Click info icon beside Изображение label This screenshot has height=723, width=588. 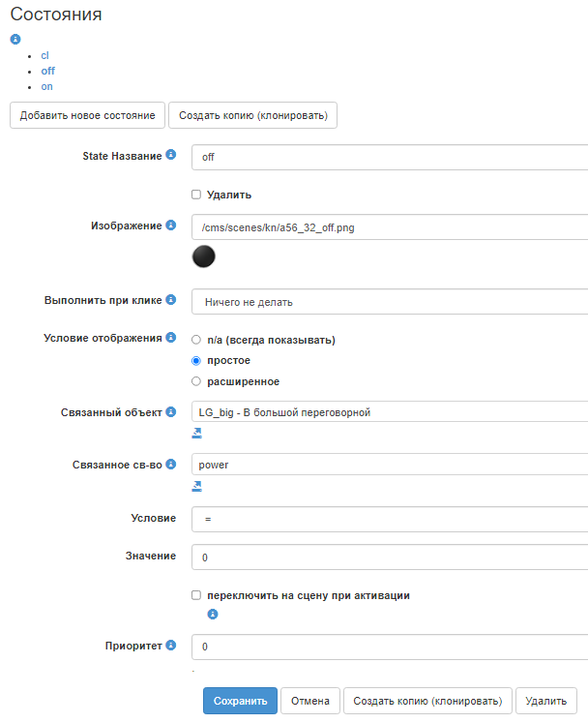171,225
